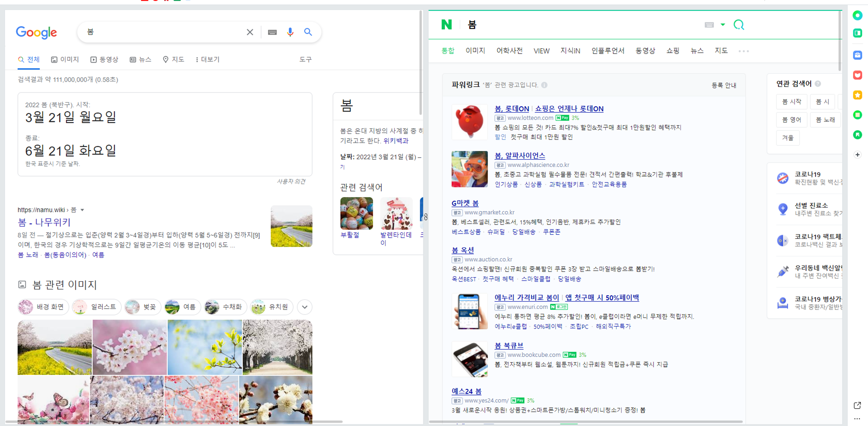
Task: Open info icon beside 파워링크 ad notice
Action: [544, 85]
